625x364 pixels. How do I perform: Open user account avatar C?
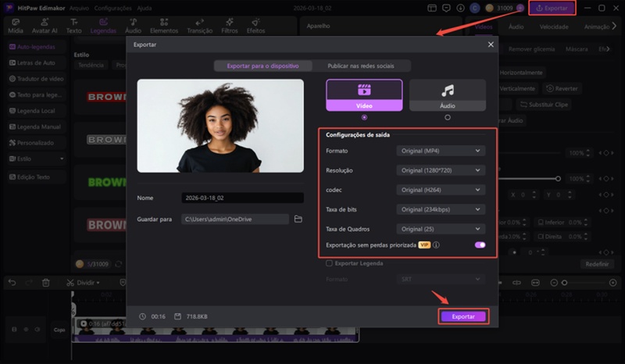(475, 8)
